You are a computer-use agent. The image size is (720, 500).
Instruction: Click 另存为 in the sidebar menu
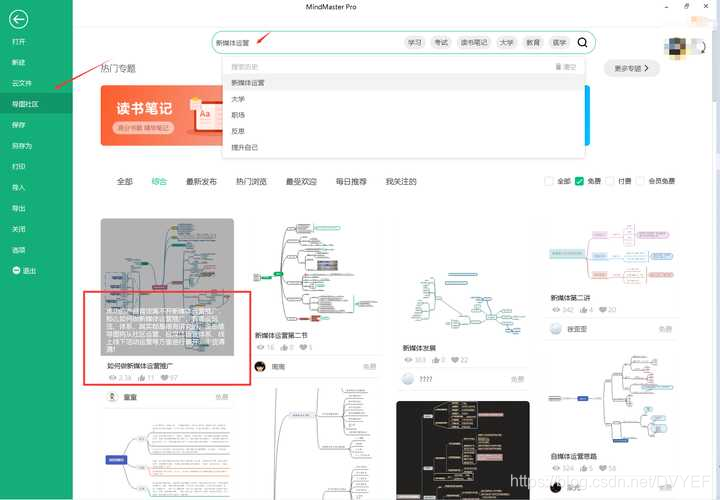(22, 146)
